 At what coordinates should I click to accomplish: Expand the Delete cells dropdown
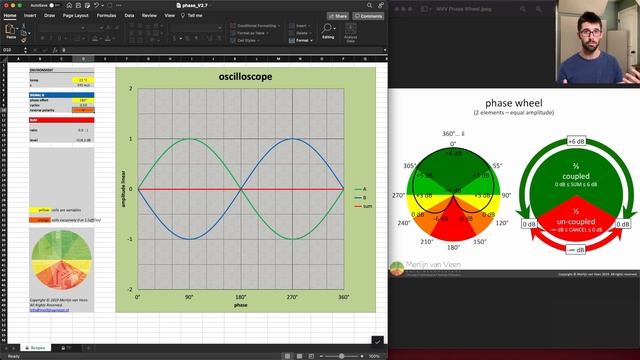coord(311,33)
